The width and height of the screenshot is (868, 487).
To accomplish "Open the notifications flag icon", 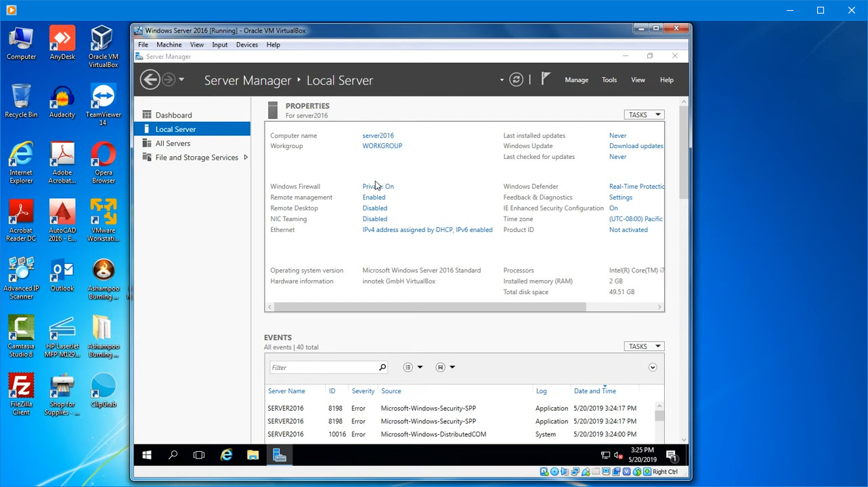I will pos(546,79).
